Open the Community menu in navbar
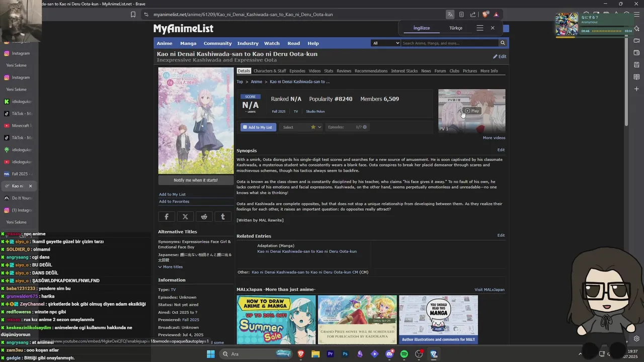The height and width of the screenshot is (362, 644). [218, 43]
